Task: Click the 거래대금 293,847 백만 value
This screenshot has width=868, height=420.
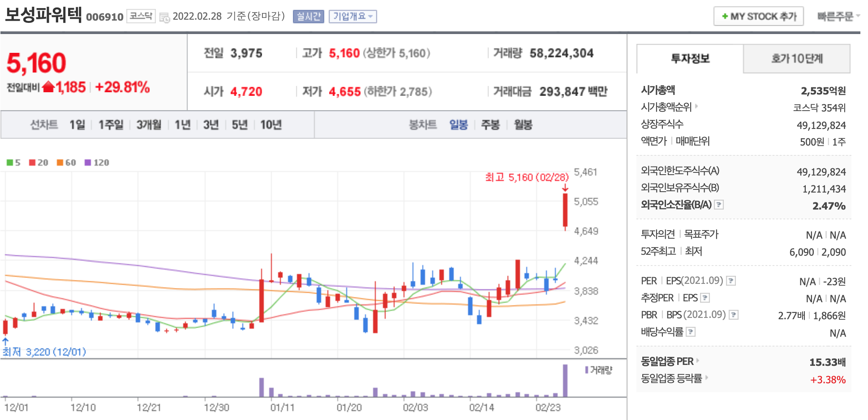Action: [573, 91]
